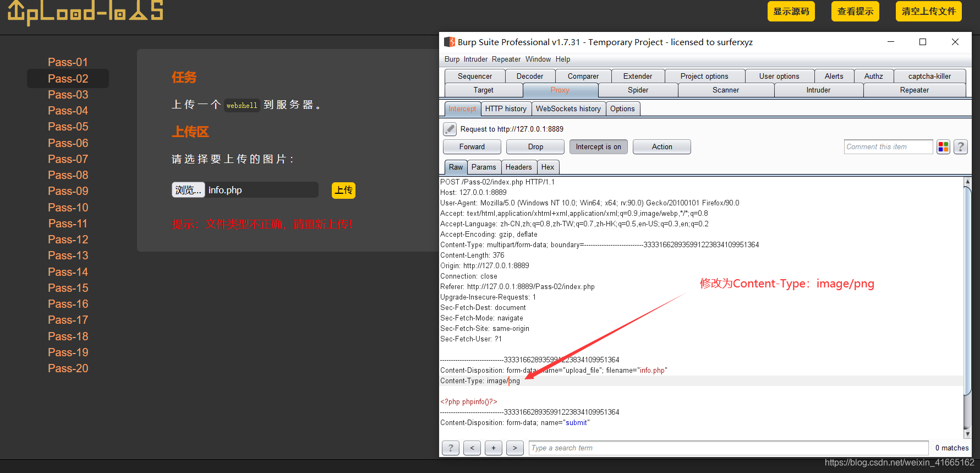Switch to the Target tab
The height and width of the screenshot is (473, 980).
pos(484,90)
